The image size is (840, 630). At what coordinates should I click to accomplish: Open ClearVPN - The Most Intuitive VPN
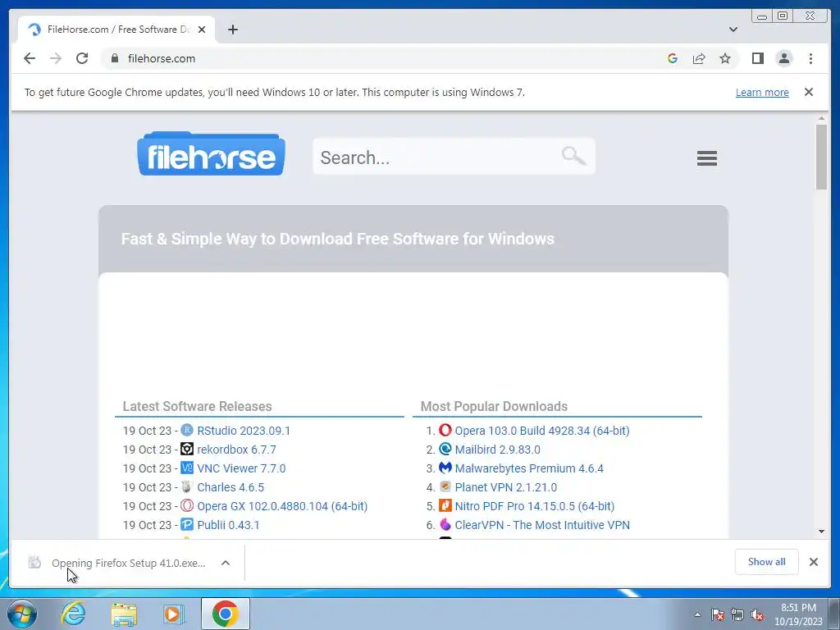pos(542,525)
